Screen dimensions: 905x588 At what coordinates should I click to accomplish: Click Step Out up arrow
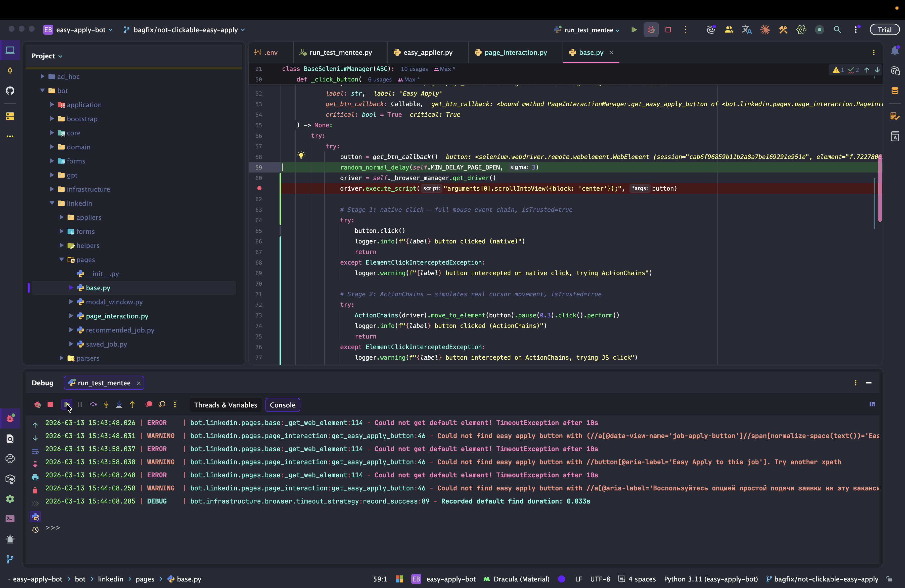[132, 405]
